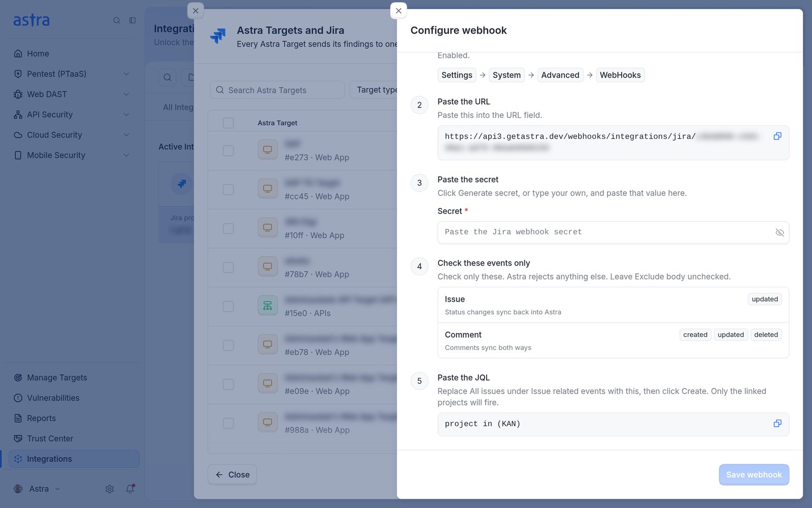Click the Close button with back arrow
Screen dimensions: 812x508
(x=232, y=474)
